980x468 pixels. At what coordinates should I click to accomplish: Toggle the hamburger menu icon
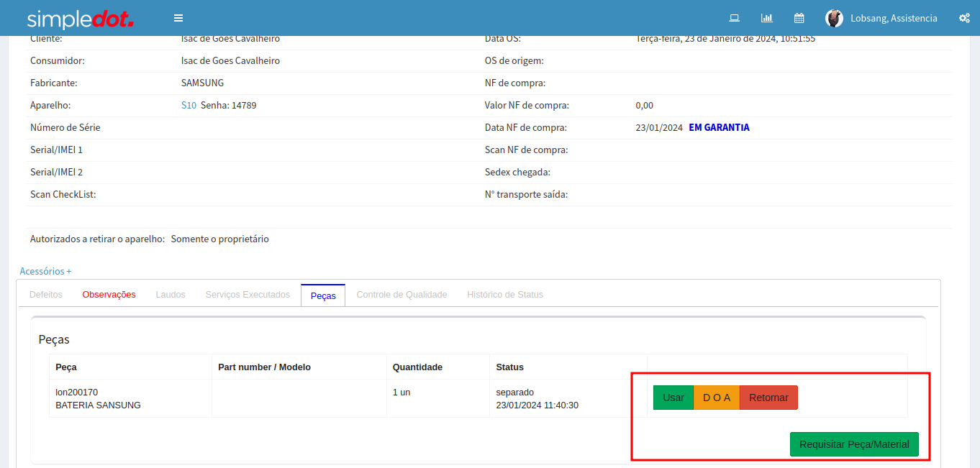pos(178,18)
